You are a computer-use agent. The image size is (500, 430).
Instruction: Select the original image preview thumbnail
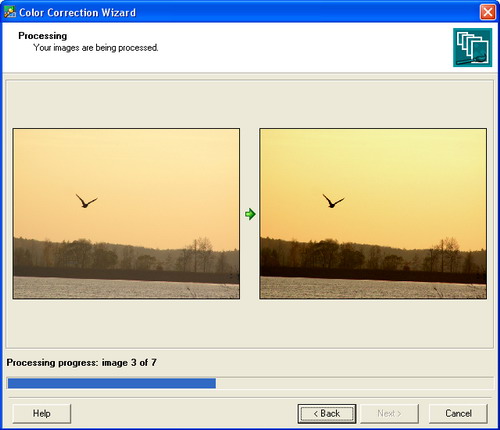click(126, 214)
